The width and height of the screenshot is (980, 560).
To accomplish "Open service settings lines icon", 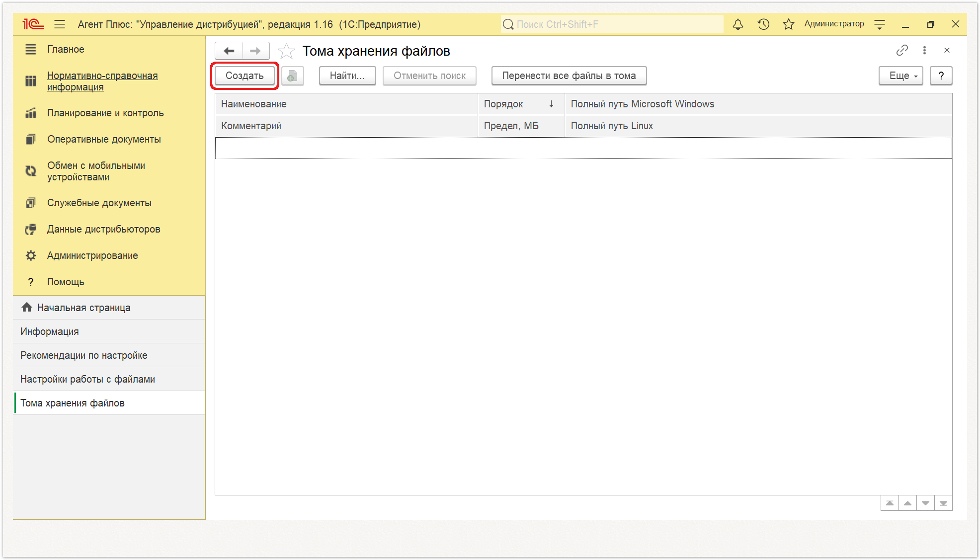I will click(x=880, y=24).
